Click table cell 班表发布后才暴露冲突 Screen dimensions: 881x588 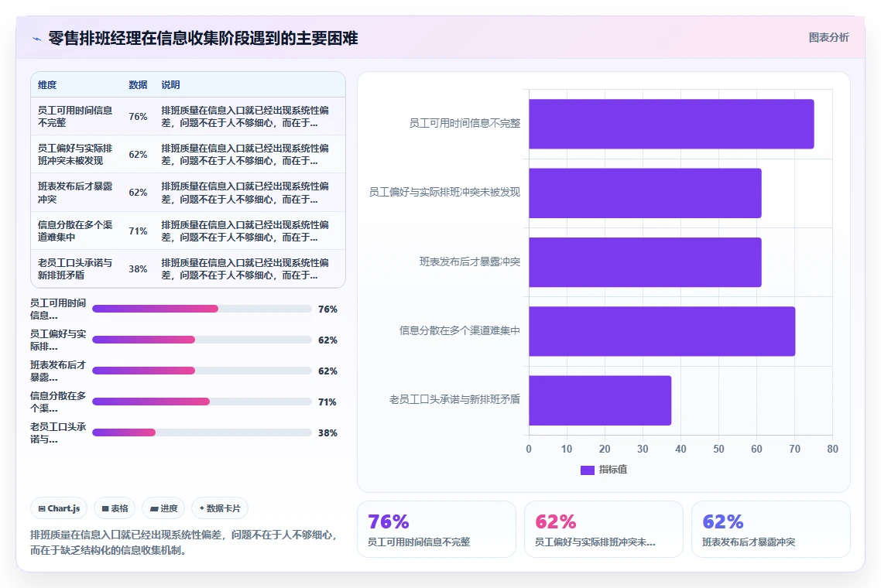coord(75,193)
